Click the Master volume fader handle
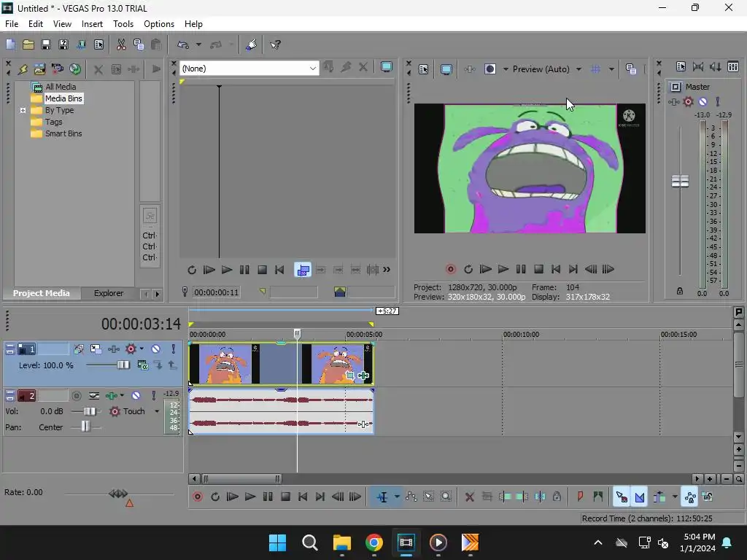The width and height of the screenshot is (747, 560). click(x=680, y=182)
